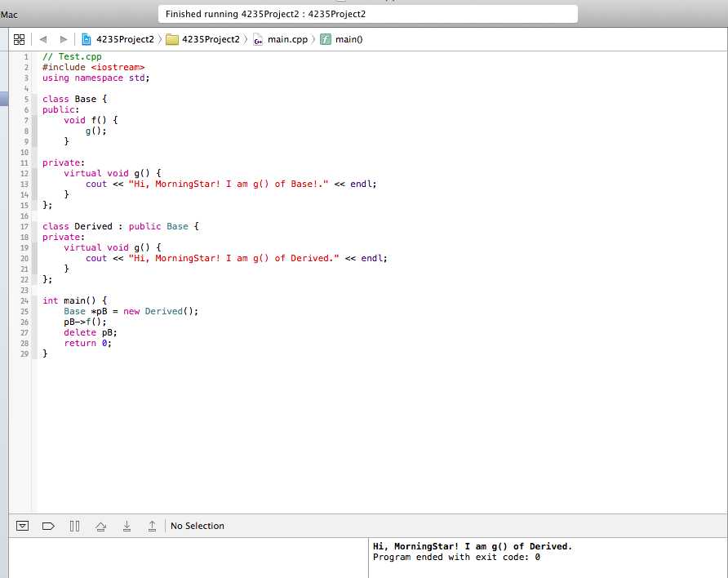Click 'class Derived : public Base' line
This screenshot has height=578, width=728.
pyautogui.click(x=121, y=227)
